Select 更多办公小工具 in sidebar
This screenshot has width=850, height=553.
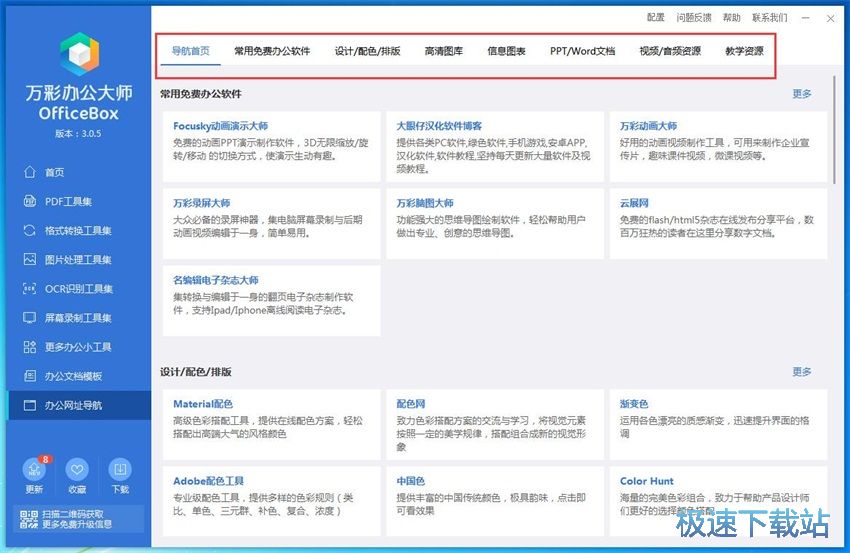(80, 347)
